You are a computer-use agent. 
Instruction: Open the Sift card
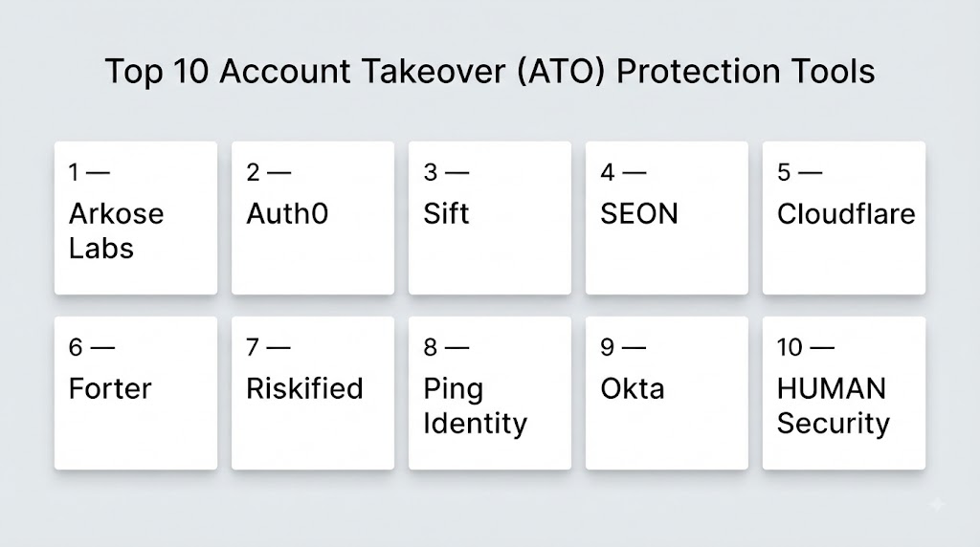[490, 218]
